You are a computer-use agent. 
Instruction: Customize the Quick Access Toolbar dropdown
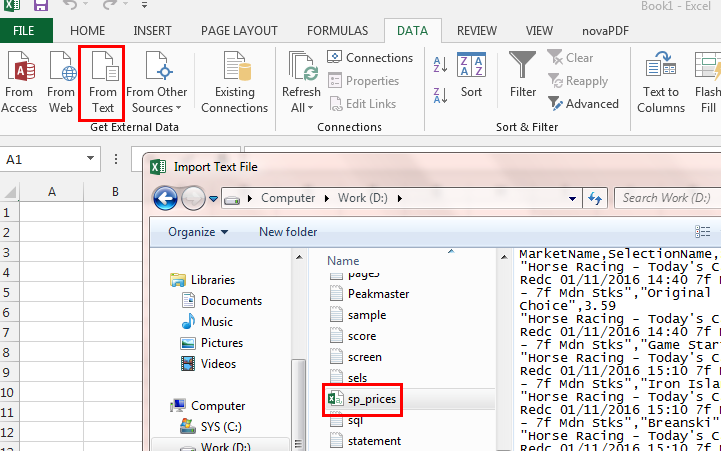(x=144, y=6)
